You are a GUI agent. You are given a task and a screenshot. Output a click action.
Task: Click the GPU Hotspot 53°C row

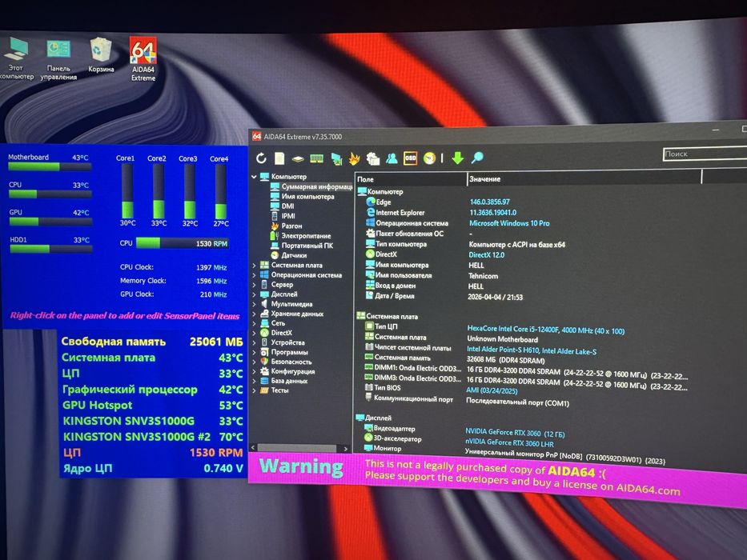click(152, 406)
